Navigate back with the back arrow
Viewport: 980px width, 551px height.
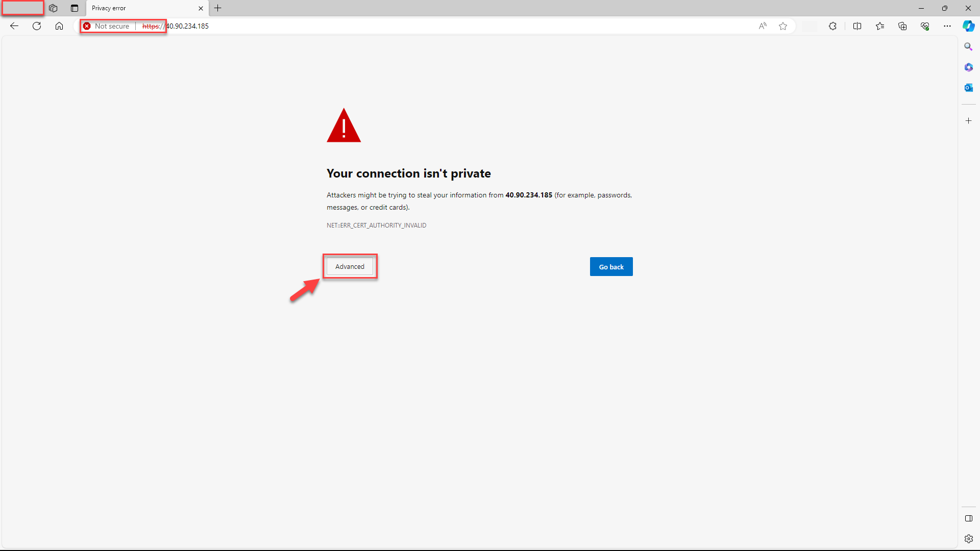(14, 26)
